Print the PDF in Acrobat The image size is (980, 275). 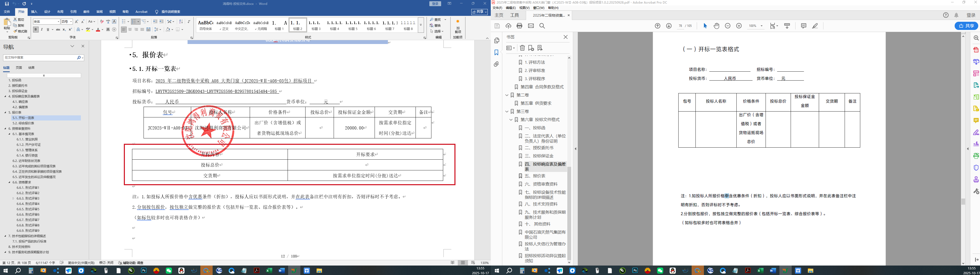tap(519, 26)
